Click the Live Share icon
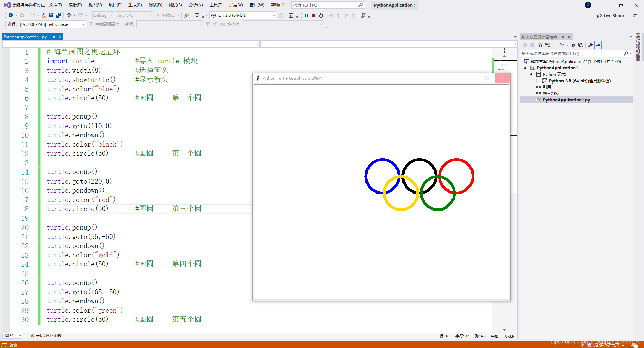 pyautogui.click(x=599, y=16)
